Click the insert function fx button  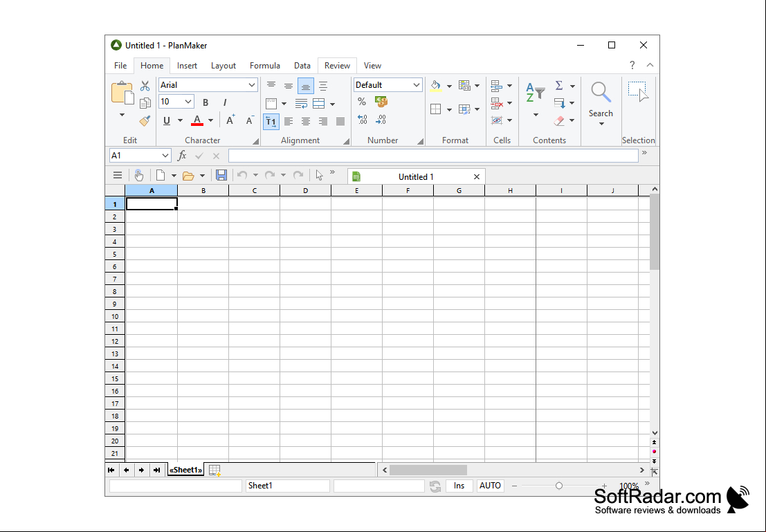(x=182, y=156)
